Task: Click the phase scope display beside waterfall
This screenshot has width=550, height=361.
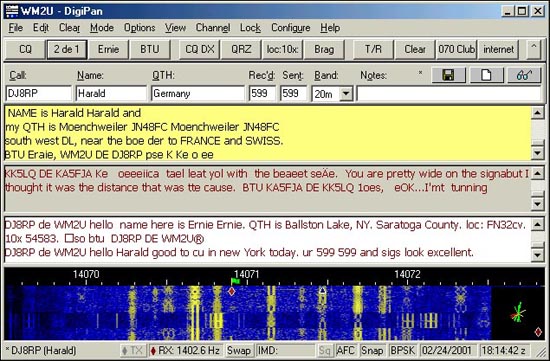Action: pos(518,312)
